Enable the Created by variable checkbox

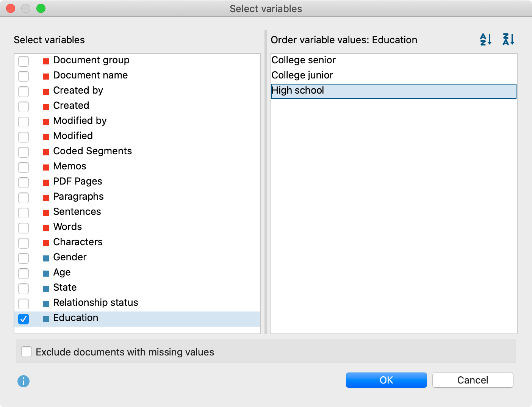(23, 91)
